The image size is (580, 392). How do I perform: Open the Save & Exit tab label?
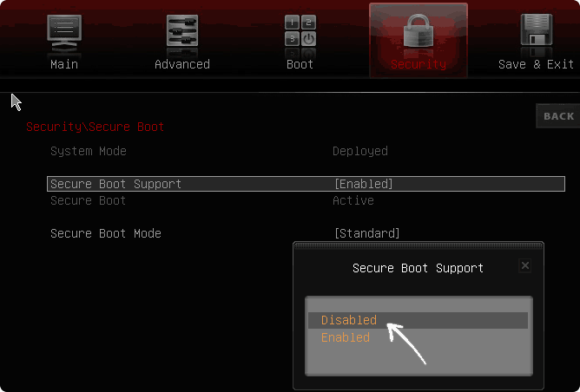536,64
